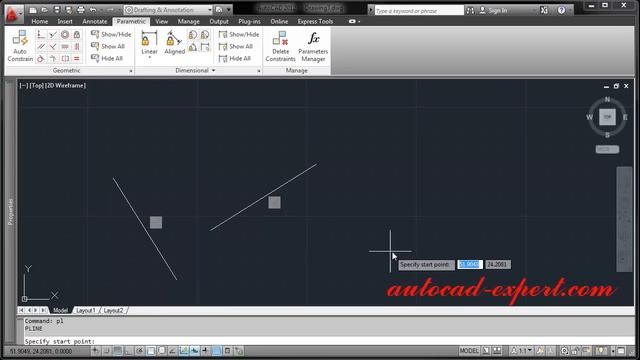
Task: Expand the Linear constraint dropdown
Action: coord(149,58)
